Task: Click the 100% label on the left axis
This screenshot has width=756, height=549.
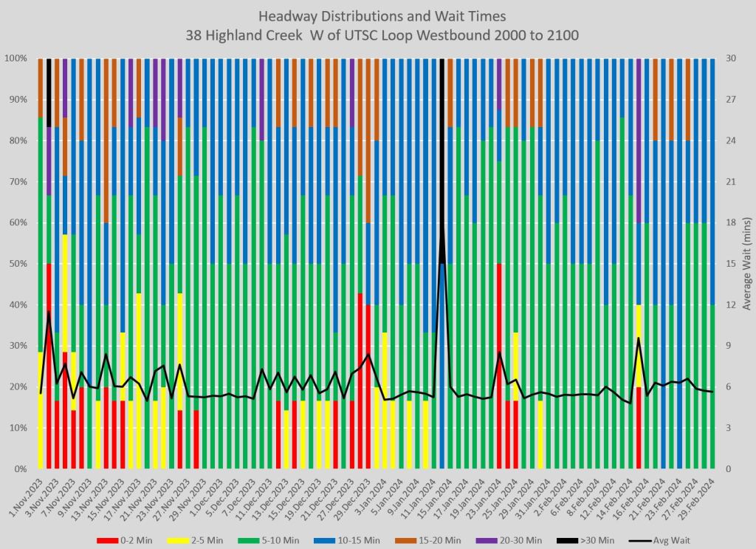Action: click(17, 58)
